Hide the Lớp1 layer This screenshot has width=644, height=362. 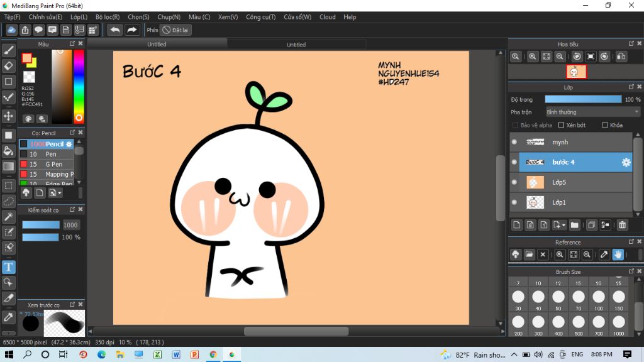[514, 202]
